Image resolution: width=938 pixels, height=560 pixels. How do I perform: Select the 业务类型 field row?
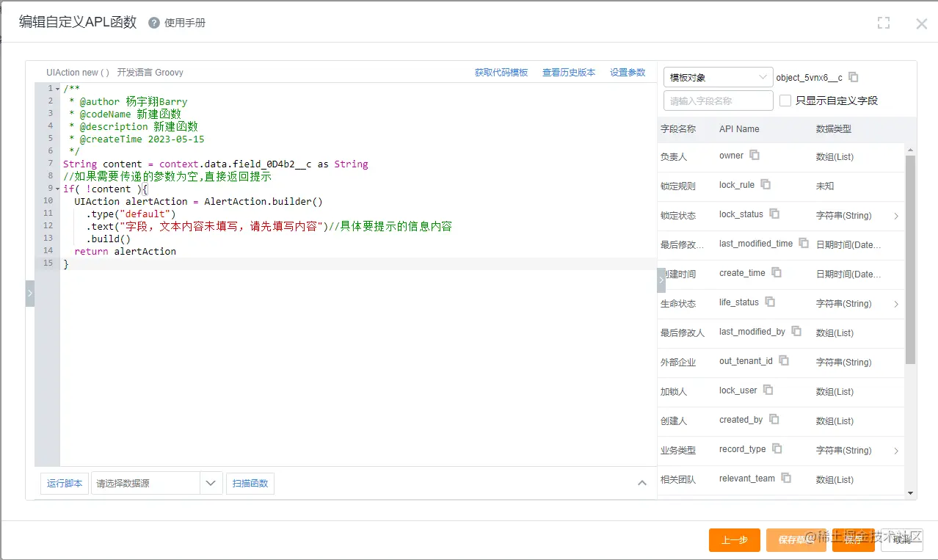[781, 451]
